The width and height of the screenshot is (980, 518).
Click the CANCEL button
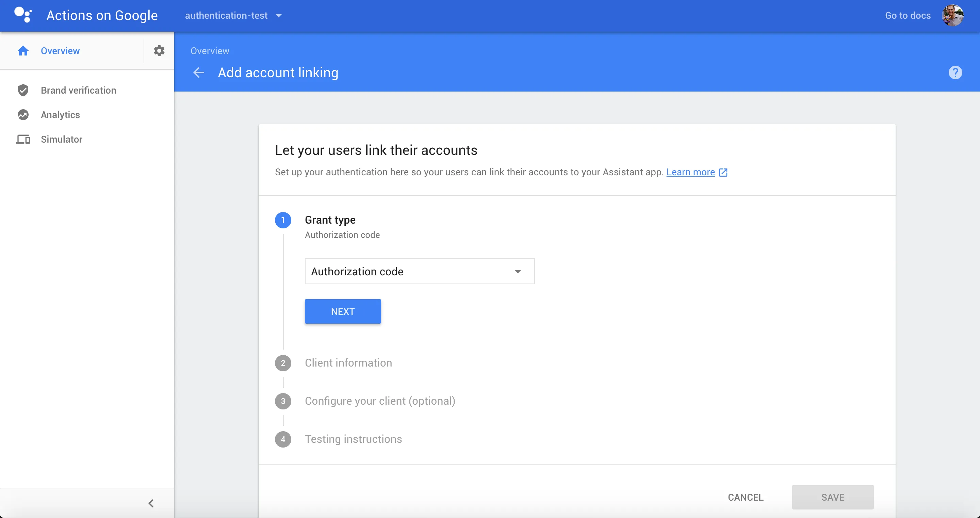pos(745,497)
